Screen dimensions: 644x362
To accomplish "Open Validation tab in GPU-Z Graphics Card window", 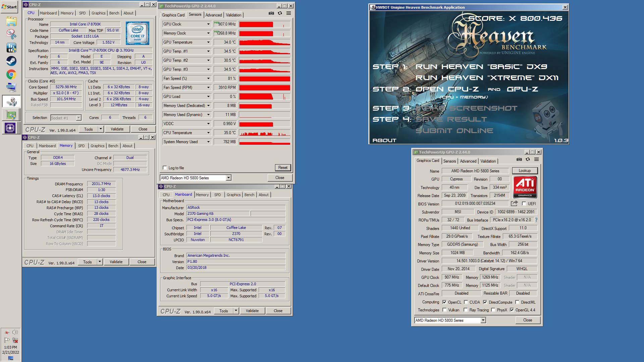I will tap(488, 161).
